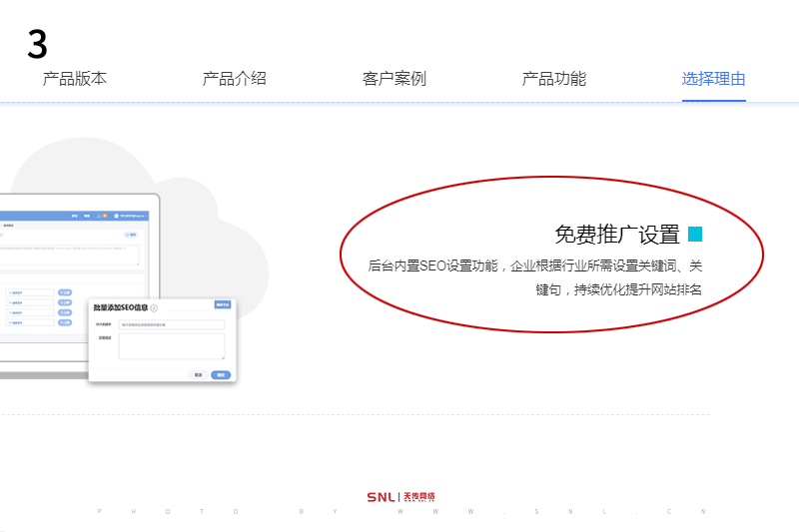Click the SEO keyword input field in dialog
The width and height of the screenshot is (799, 532).
(172, 324)
